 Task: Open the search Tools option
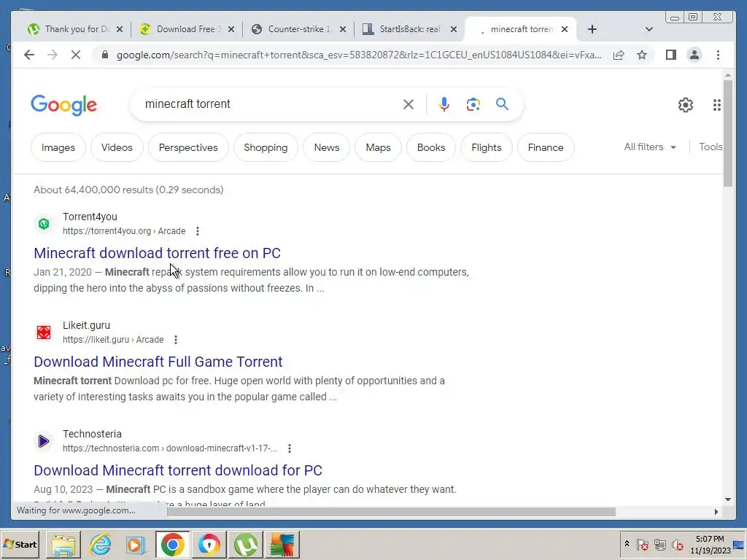click(x=711, y=147)
